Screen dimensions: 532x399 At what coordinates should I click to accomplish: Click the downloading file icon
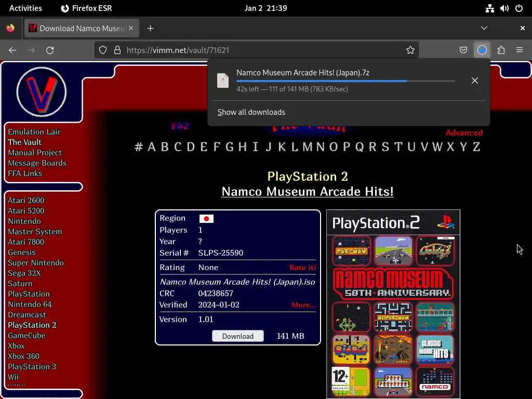pos(223,81)
